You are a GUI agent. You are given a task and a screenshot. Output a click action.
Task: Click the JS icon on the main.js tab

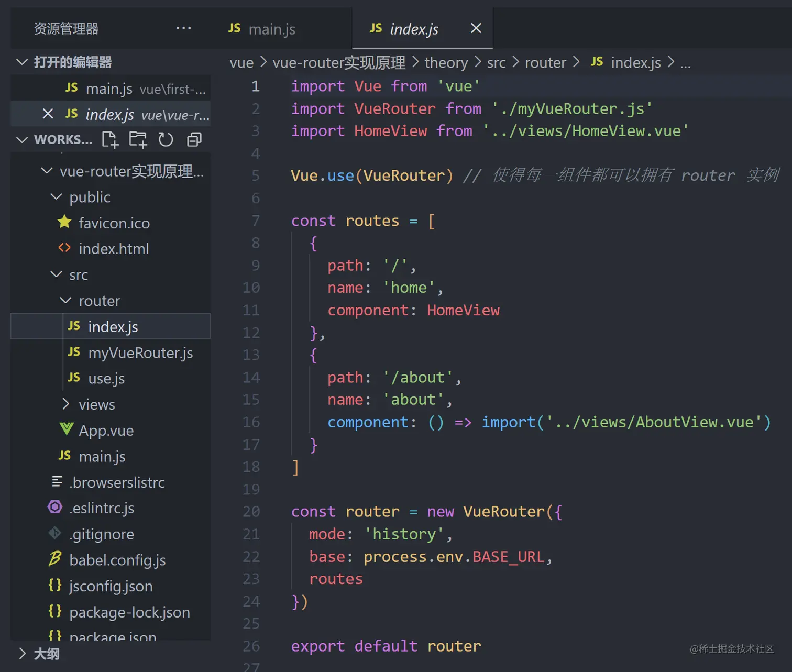point(235,28)
